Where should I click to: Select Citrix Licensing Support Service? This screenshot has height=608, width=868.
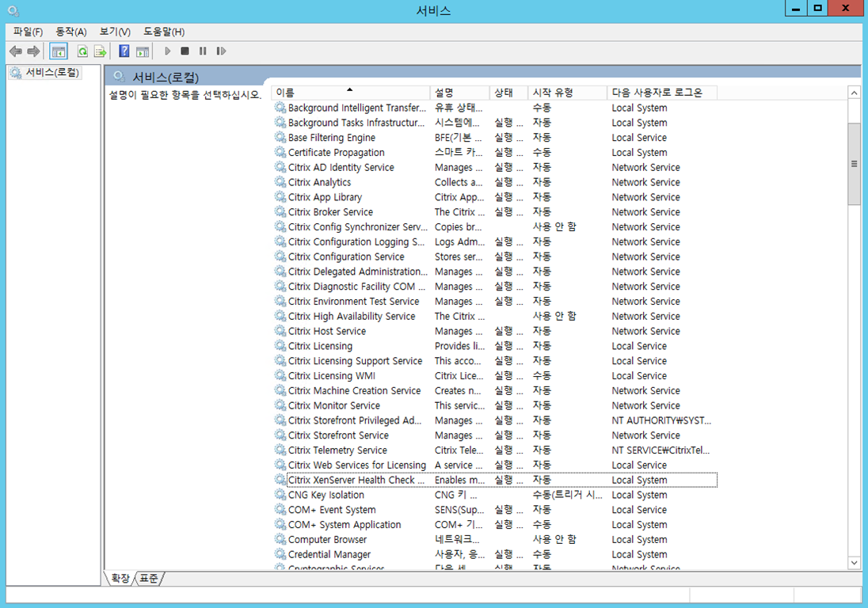coord(496,361)
